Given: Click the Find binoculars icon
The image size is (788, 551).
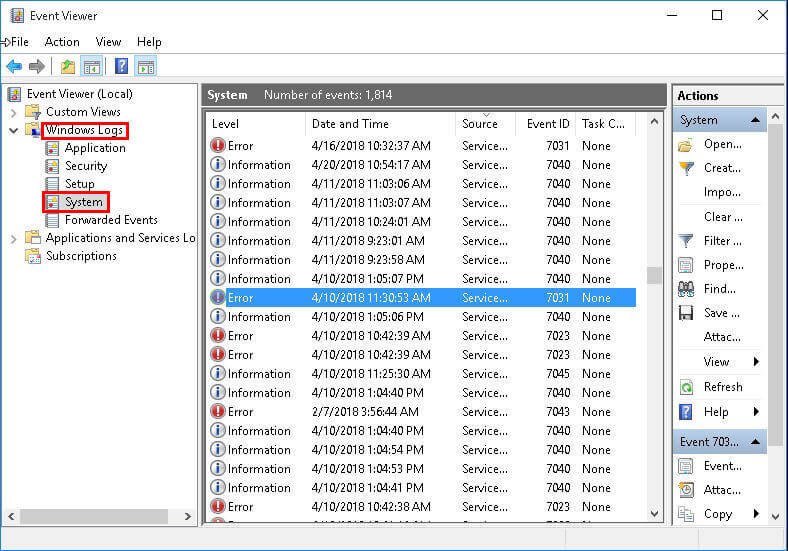Looking at the screenshot, I should pos(686,289).
